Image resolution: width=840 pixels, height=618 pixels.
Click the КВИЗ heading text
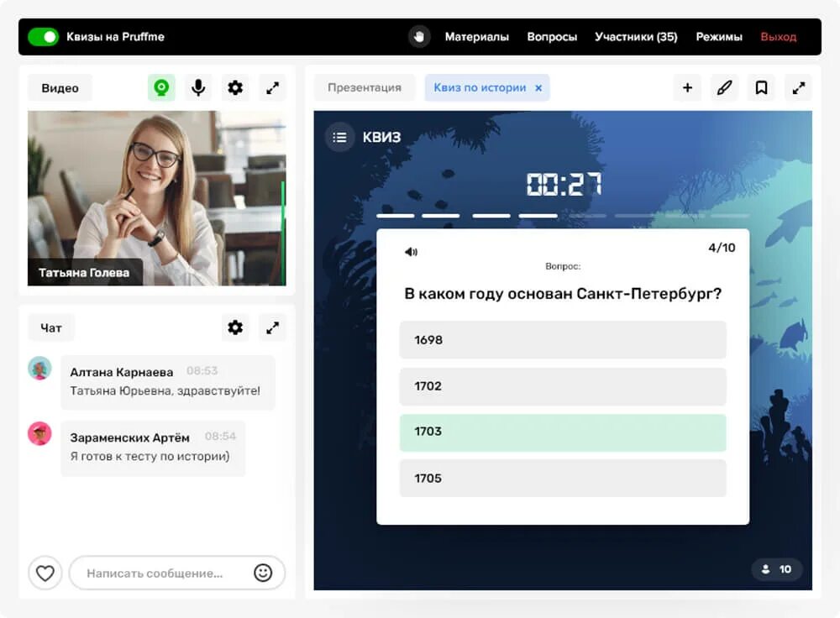pos(381,138)
